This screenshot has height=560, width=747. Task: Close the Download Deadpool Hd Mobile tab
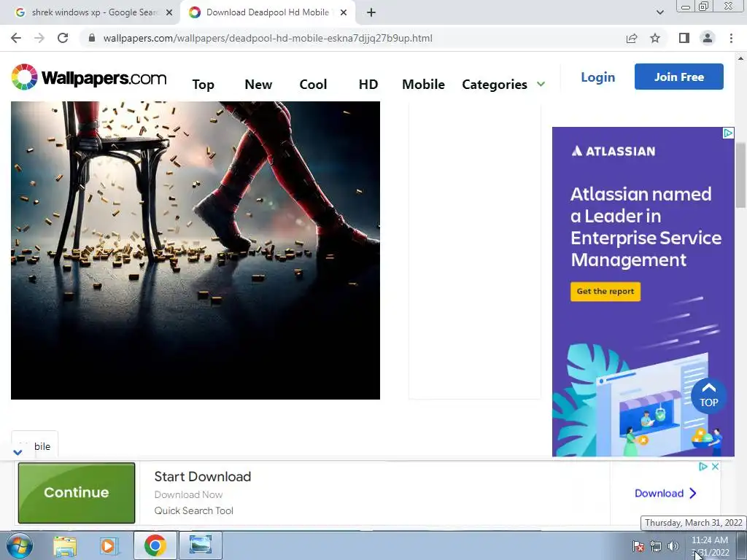tap(344, 13)
